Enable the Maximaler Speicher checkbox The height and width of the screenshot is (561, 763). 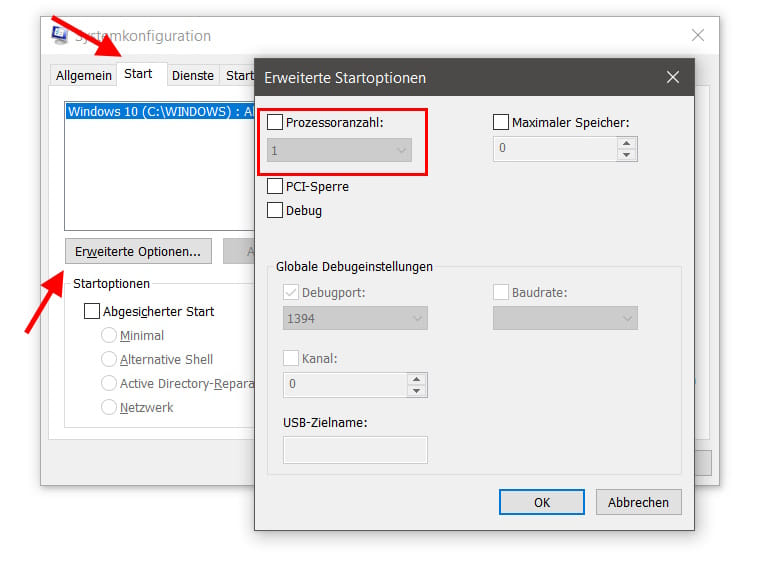[501, 122]
